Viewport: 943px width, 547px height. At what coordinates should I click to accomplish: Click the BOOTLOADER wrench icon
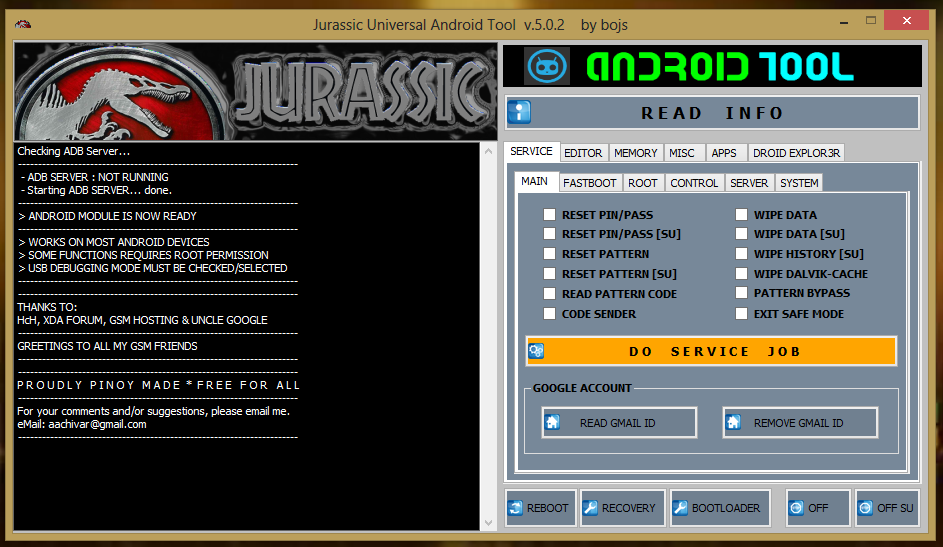(680, 508)
